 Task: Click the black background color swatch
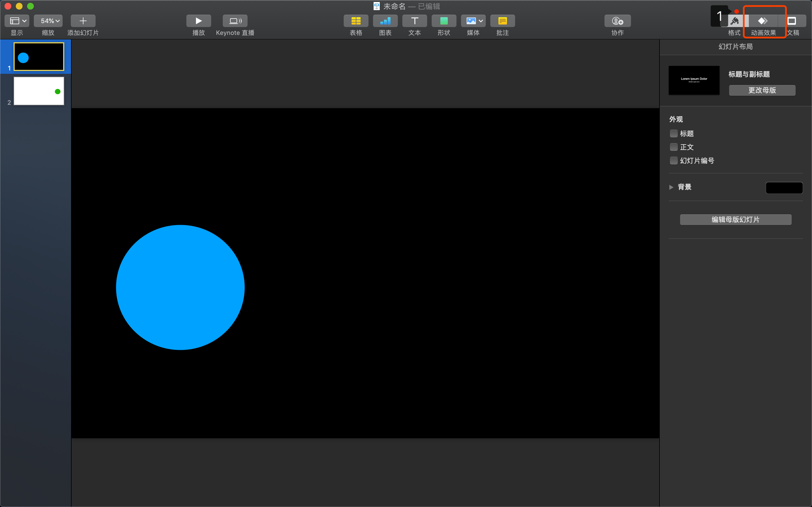pos(784,188)
